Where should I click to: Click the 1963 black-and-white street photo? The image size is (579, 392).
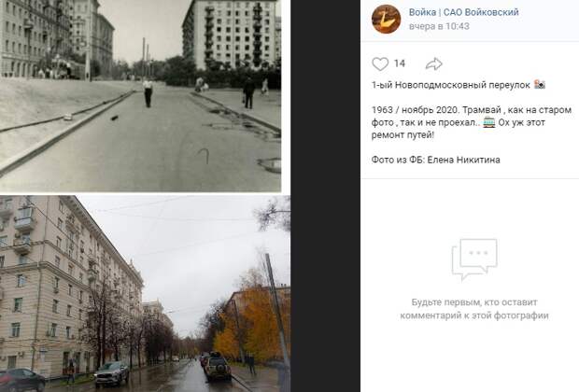tap(140, 95)
